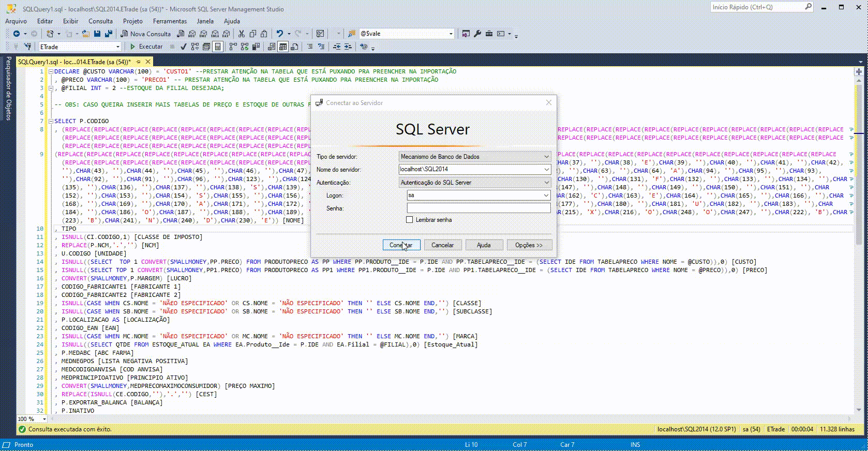The height and width of the screenshot is (451, 868).
Task: Open the Pesquisador de Objetos side panel
Action: [8, 88]
